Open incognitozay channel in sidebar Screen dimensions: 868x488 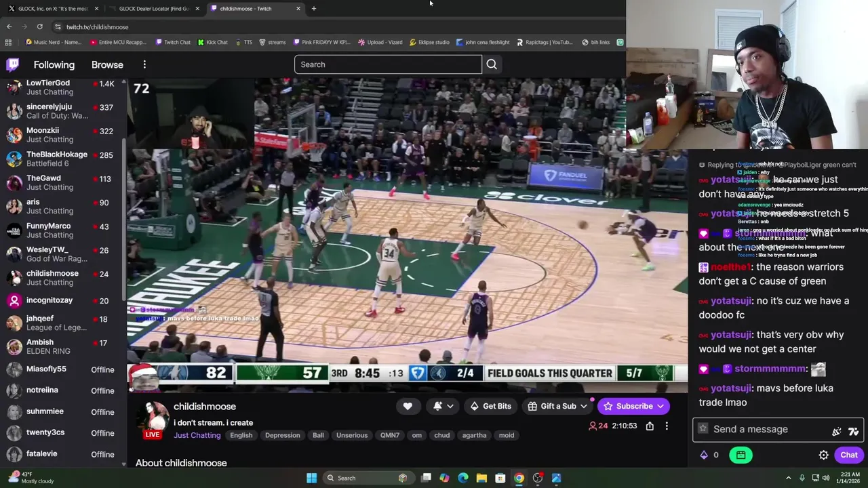coord(63,300)
